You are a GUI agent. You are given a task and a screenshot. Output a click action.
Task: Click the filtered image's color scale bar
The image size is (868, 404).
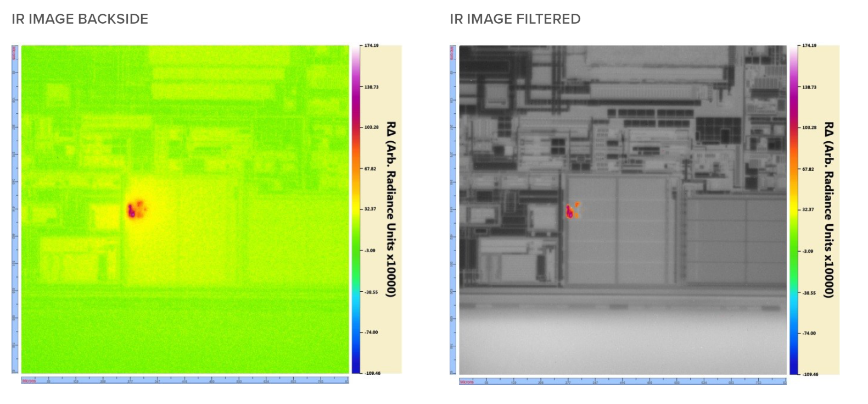794,210
